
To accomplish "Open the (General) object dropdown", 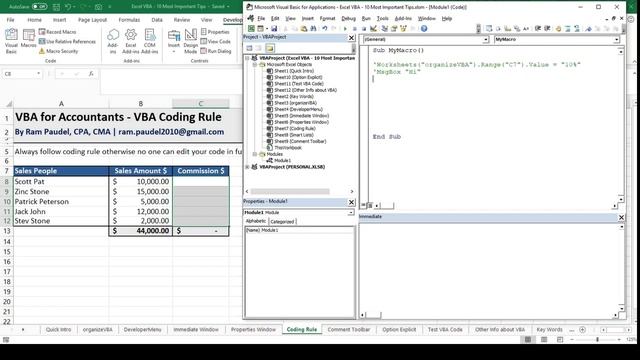I will 486,40.
